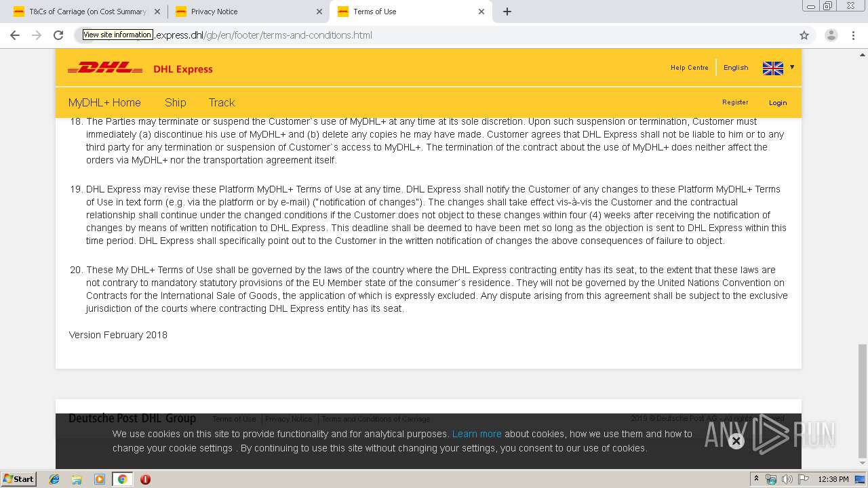This screenshot has width=868, height=488.
Task: Open the Track menu item
Action: [x=222, y=102]
